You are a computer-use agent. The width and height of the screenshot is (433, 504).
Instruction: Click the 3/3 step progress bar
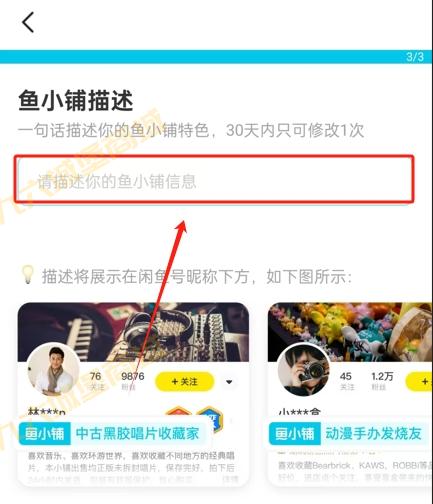pos(216,57)
